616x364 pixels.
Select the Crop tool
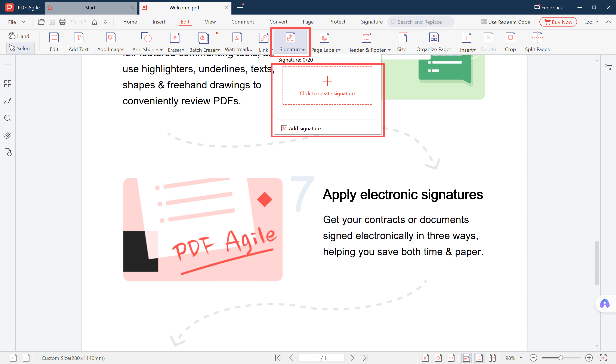[x=510, y=42]
